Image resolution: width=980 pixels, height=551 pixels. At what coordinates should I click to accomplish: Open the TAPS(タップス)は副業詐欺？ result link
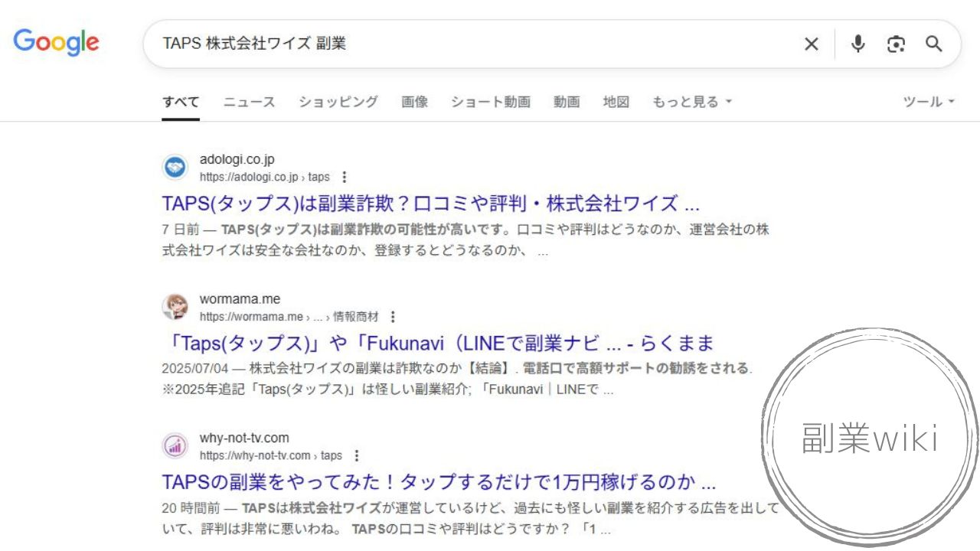click(x=431, y=204)
